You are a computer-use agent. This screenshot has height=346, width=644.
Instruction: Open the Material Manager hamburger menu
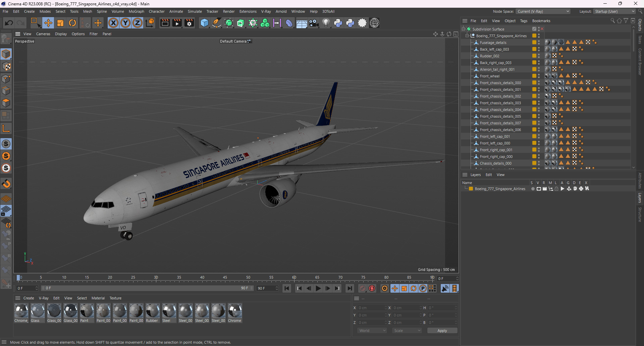coord(18,298)
